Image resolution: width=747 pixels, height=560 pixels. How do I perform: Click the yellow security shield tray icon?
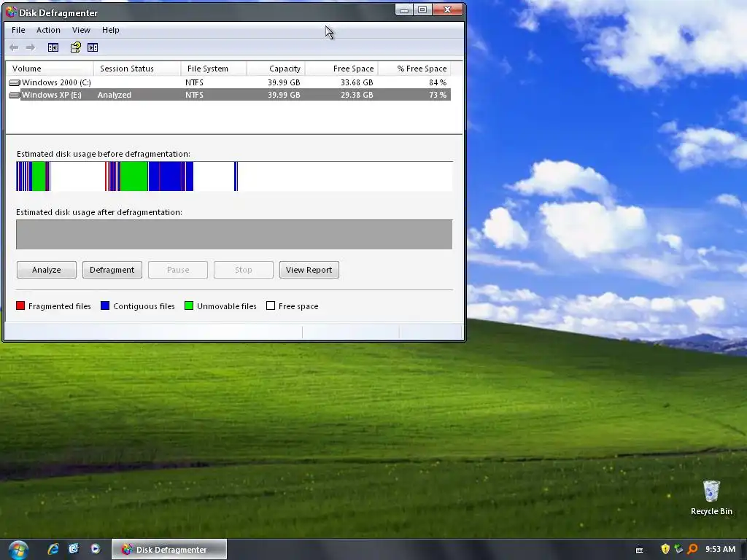pyautogui.click(x=665, y=549)
